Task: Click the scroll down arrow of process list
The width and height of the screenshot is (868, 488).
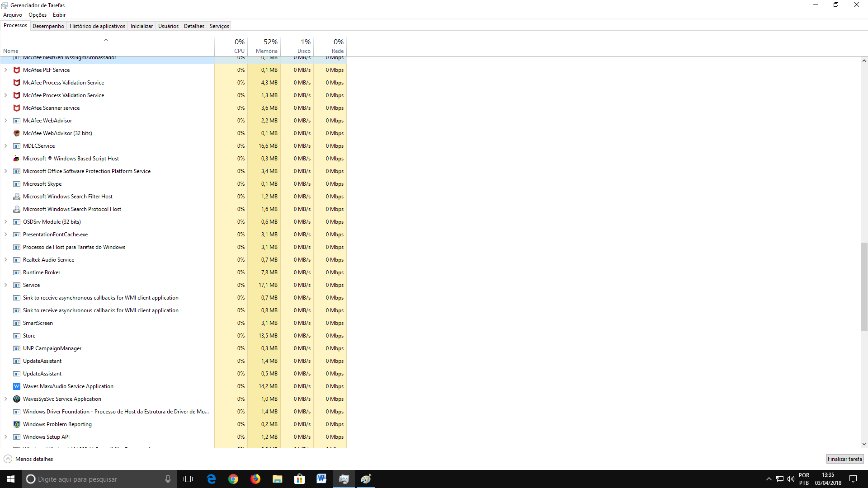Action: (864, 444)
